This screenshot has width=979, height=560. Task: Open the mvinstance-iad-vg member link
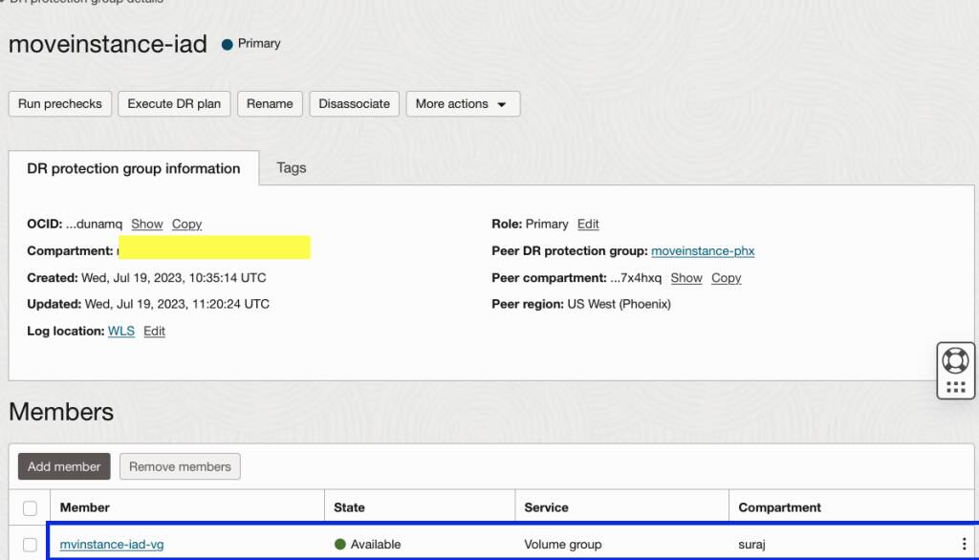[112, 545]
